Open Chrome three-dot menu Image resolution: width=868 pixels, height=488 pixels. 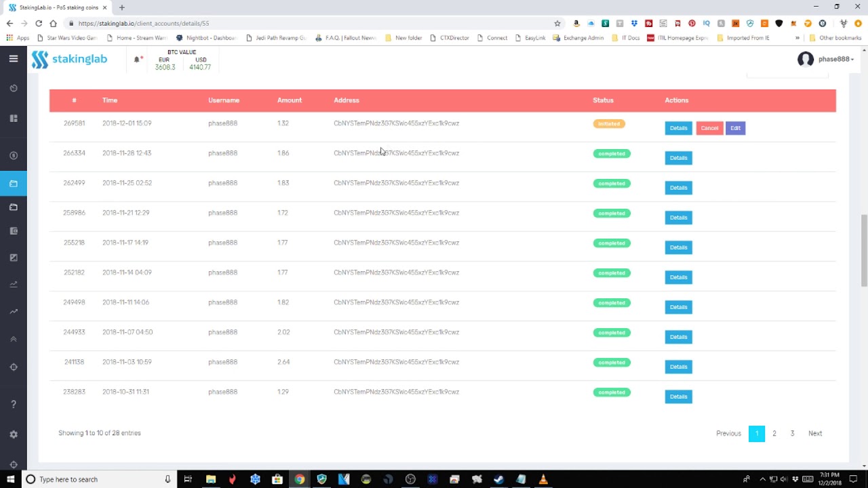point(858,23)
